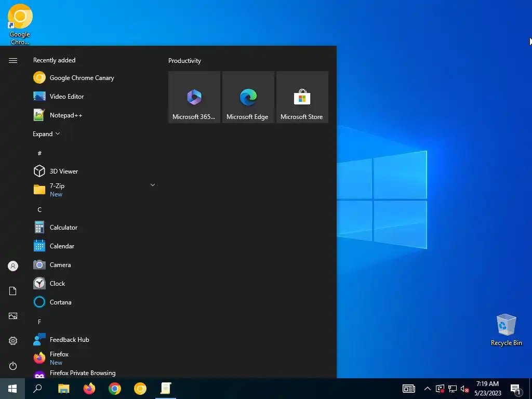Image resolution: width=532 pixels, height=399 pixels.
Task: Open Documents from Start sidebar
Action: click(x=13, y=291)
